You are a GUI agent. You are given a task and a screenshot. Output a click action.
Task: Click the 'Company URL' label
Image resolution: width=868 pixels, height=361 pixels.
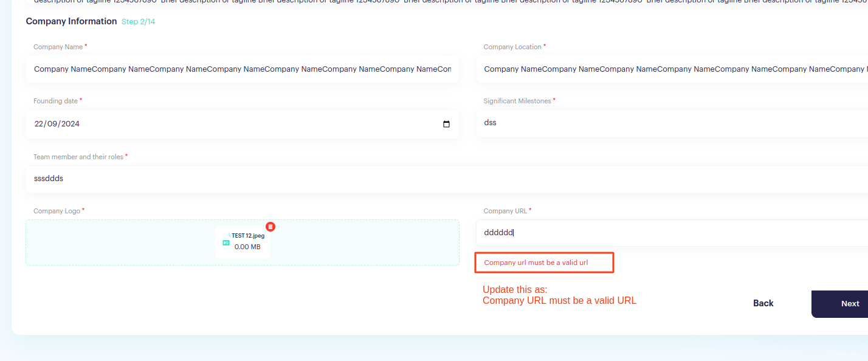(x=505, y=211)
